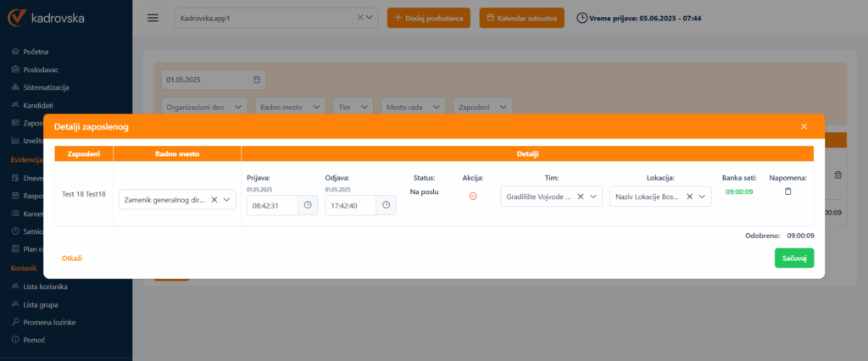Clear the Tim selection using X

[581, 197]
